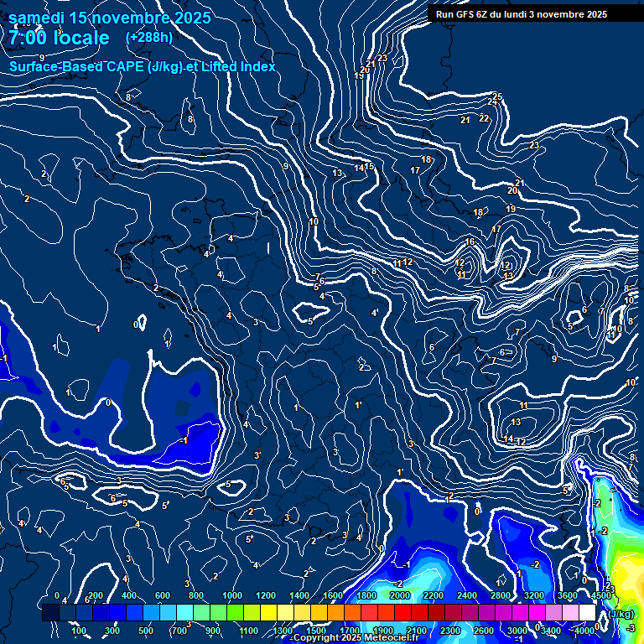
Task: Click the '200' legend label
Action: pos(96,595)
